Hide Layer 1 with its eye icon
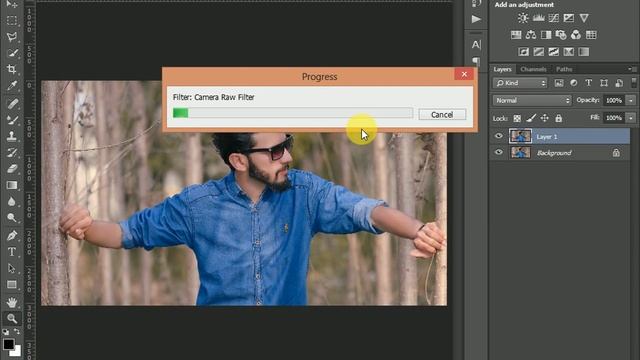Viewport: 640px width, 360px height. pos(499,136)
